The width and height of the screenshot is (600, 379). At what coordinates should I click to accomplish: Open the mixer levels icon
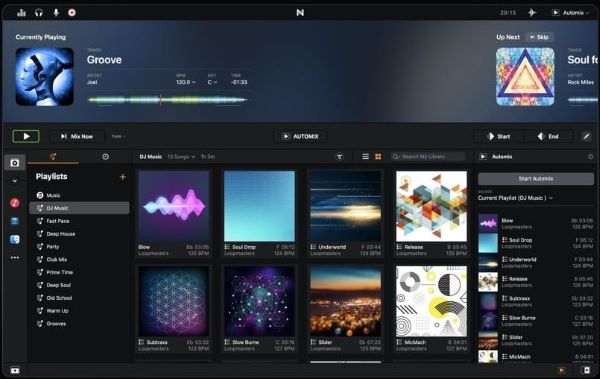pos(21,13)
